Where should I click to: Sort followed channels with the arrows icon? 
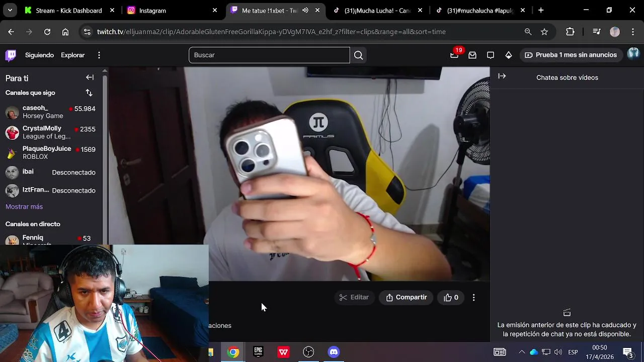(89, 93)
